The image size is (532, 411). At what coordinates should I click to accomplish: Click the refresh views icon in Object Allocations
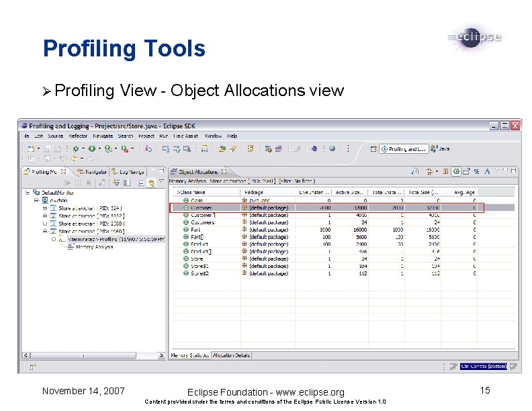point(415,172)
